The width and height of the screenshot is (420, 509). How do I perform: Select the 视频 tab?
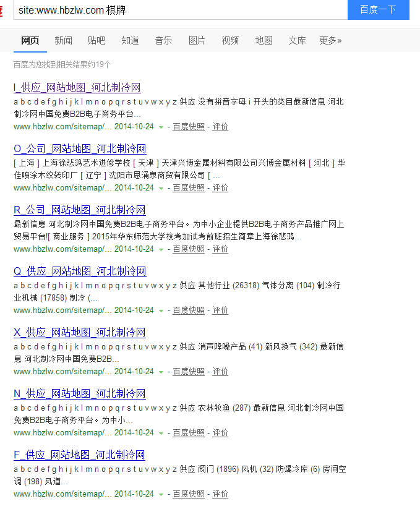230,41
